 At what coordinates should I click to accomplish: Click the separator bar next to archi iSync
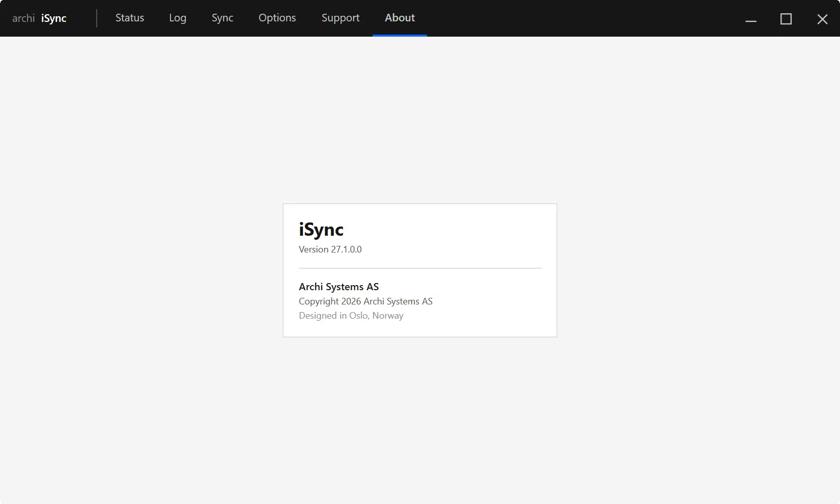point(97,18)
